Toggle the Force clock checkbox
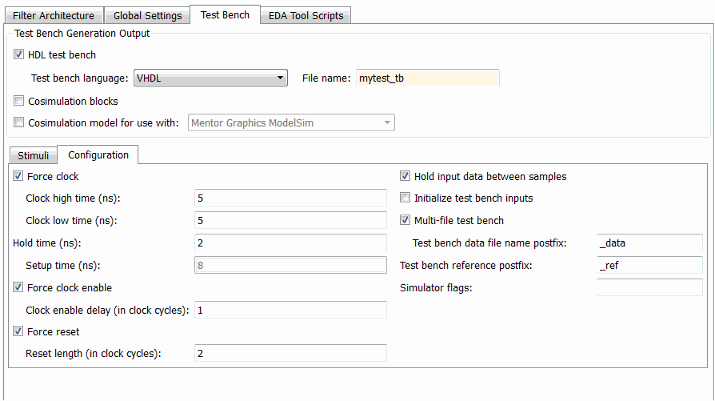 [18, 176]
